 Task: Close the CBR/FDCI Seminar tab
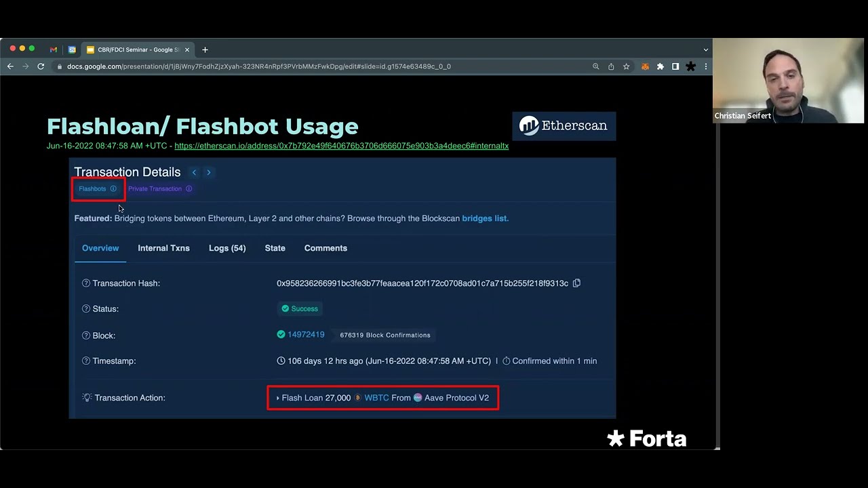(x=187, y=49)
